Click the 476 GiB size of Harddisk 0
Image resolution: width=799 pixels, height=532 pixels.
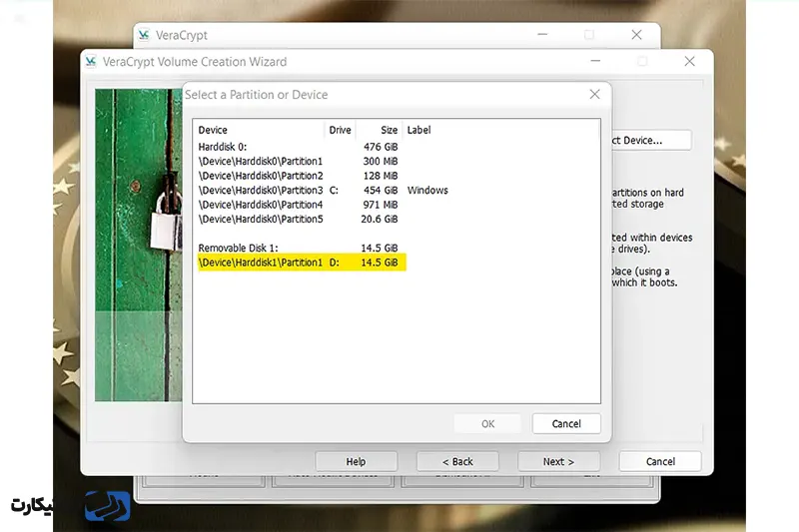[x=381, y=147]
